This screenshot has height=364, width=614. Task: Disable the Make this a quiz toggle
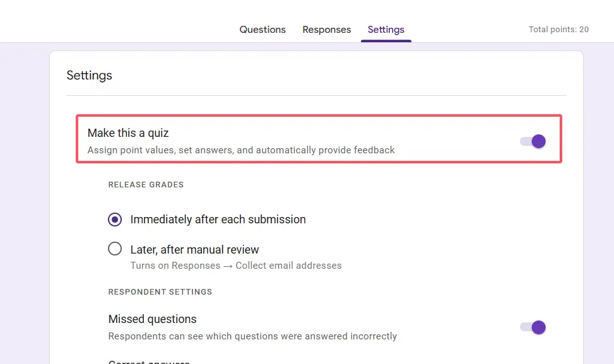(x=533, y=141)
